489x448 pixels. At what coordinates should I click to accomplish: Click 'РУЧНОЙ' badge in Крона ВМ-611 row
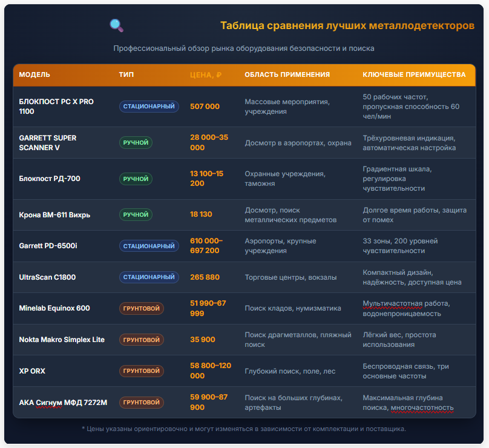[136, 214]
